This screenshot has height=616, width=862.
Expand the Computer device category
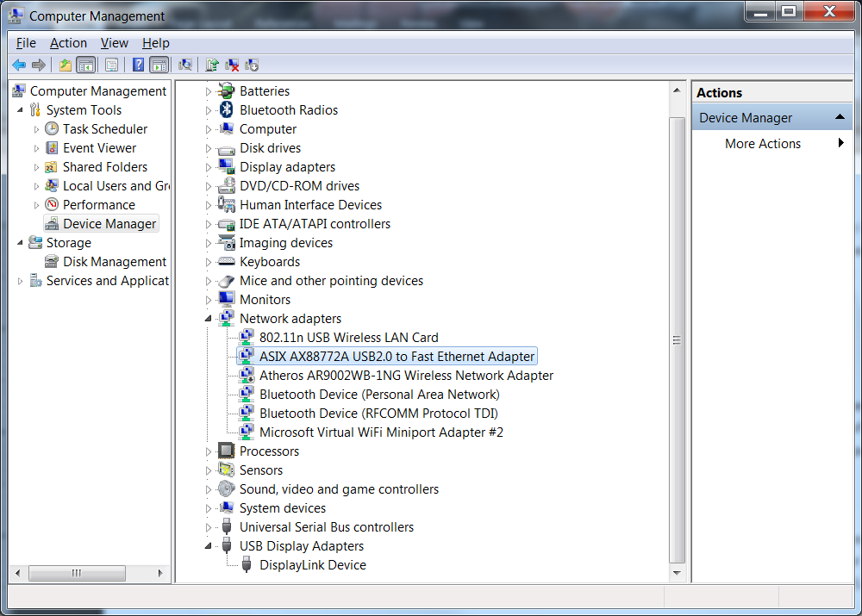(x=209, y=130)
